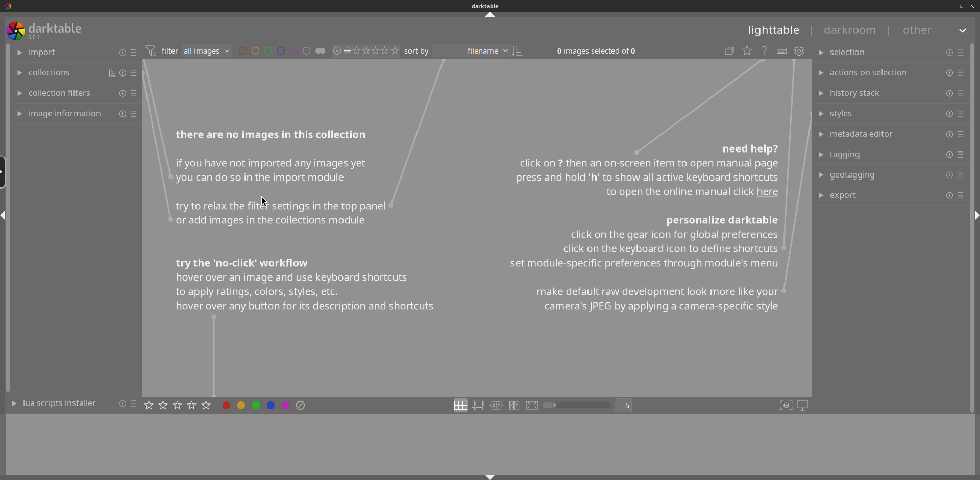Expand the import module
This screenshot has height=480, width=980.
(19, 53)
